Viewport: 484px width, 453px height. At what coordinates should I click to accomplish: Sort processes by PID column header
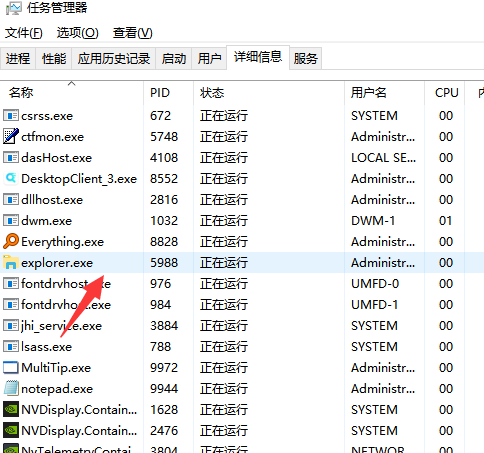pyautogui.click(x=168, y=92)
